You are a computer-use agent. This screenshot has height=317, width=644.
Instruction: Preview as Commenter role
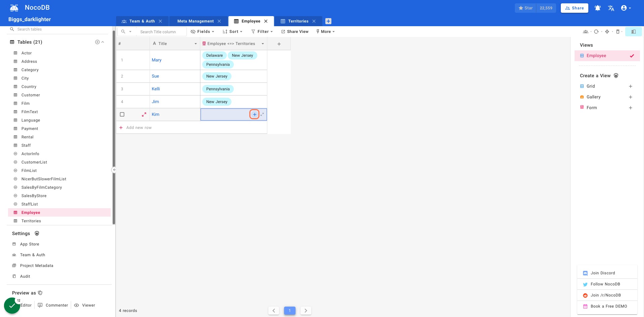click(53, 305)
